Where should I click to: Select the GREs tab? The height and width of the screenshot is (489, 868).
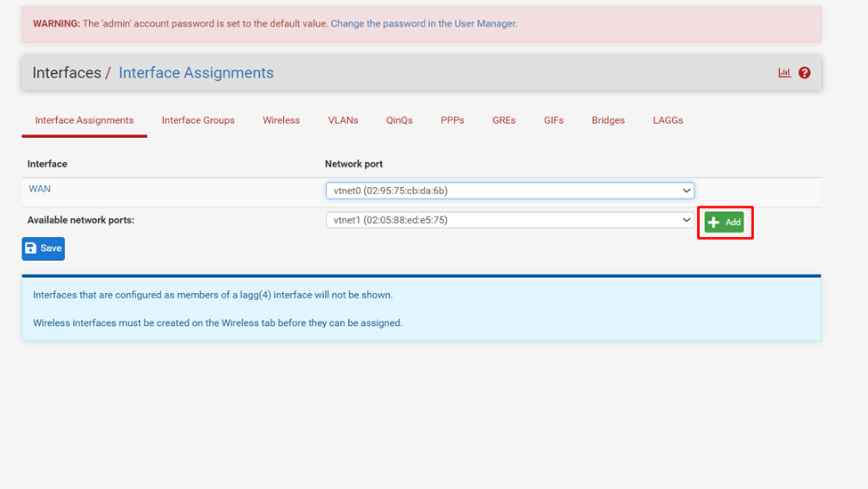pos(504,120)
